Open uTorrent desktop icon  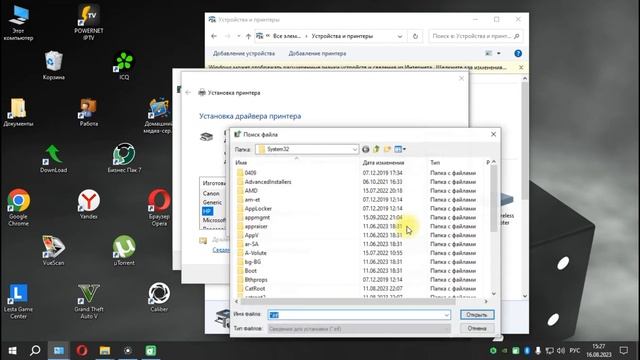click(x=124, y=250)
